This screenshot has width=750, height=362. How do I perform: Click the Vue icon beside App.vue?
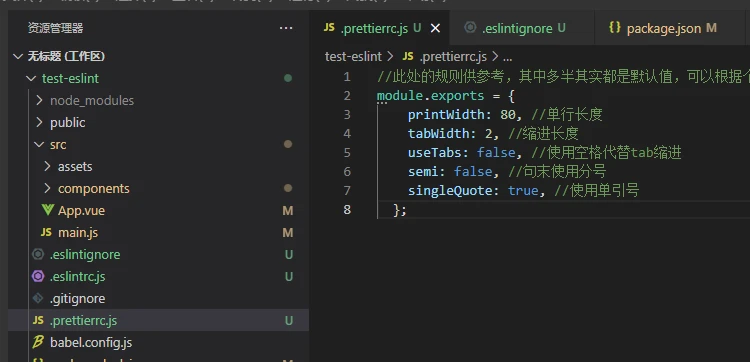point(47,210)
